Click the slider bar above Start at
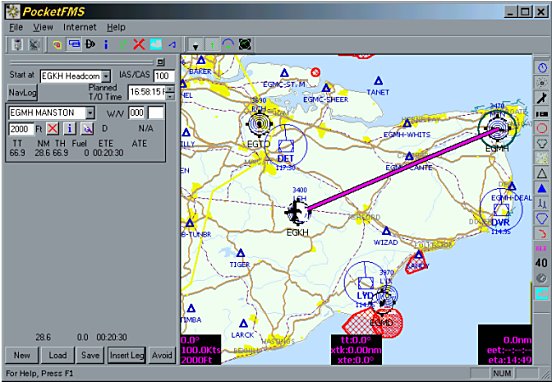Image resolution: width=552 pixels, height=382 pixels. pos(81,62)
